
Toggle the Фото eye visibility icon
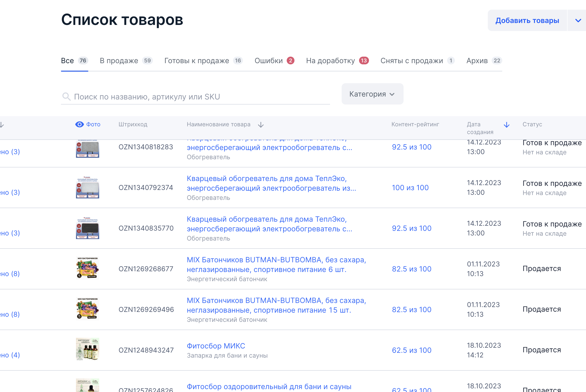pos(79,124)
